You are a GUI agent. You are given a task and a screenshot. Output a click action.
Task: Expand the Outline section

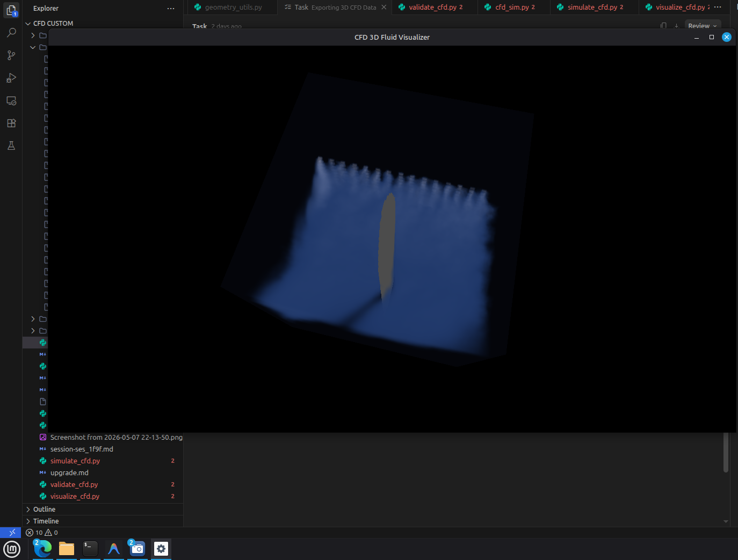pos(44,509)
